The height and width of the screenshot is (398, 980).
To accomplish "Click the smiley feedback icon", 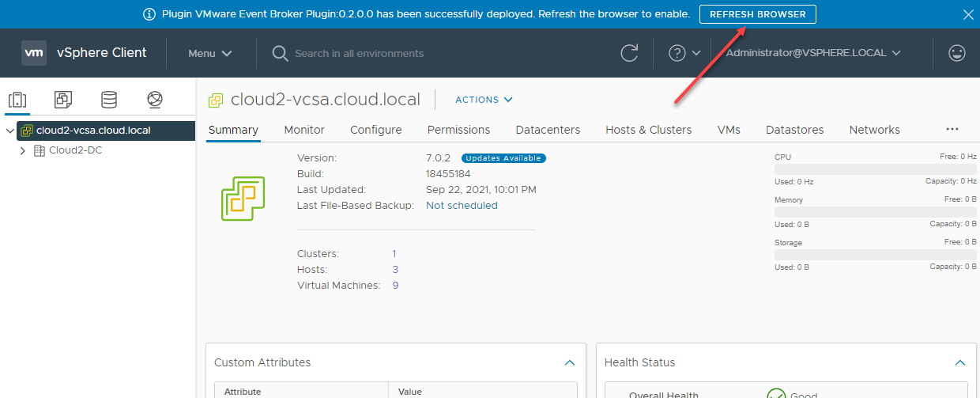I will (x=957, y=53).
